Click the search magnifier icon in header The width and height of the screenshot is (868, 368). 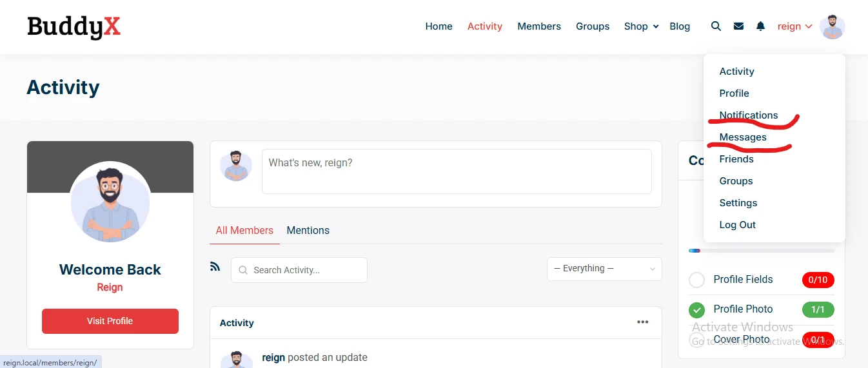(716, 26)
